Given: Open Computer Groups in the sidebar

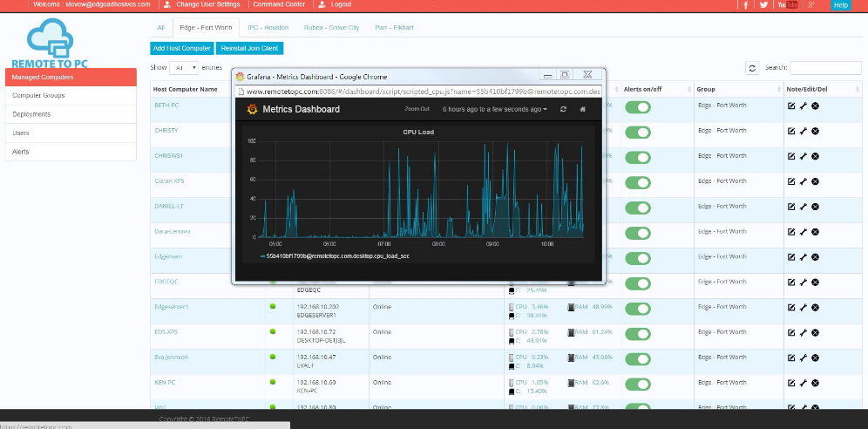Looking at the screenshot, I should click(x=38, y=95).
